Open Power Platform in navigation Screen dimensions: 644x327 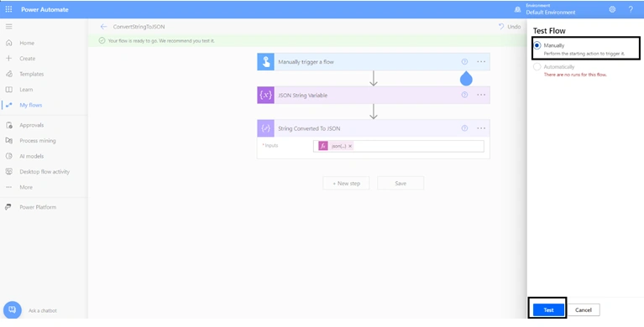[38, 207]
